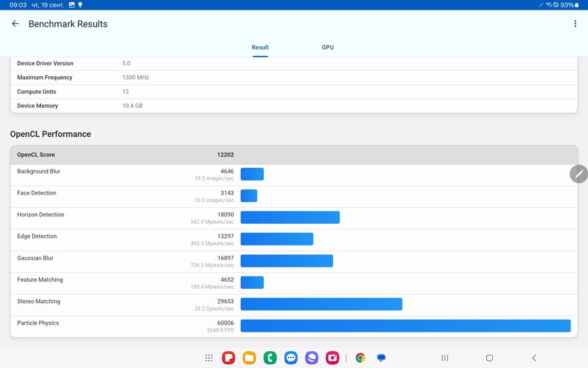Viewport: 588px width, 368px height.
Task: Open Samsung Messages app
Action: click(290, 358)
